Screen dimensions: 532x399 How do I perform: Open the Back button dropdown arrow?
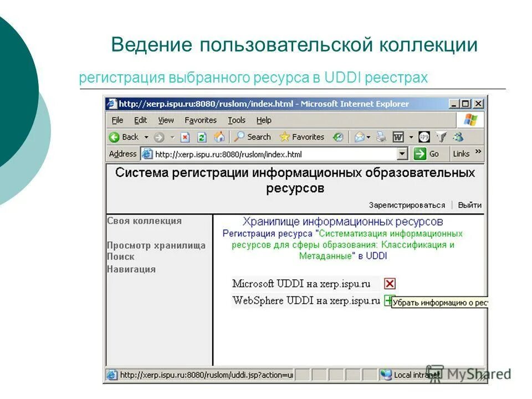click(145, 136)
